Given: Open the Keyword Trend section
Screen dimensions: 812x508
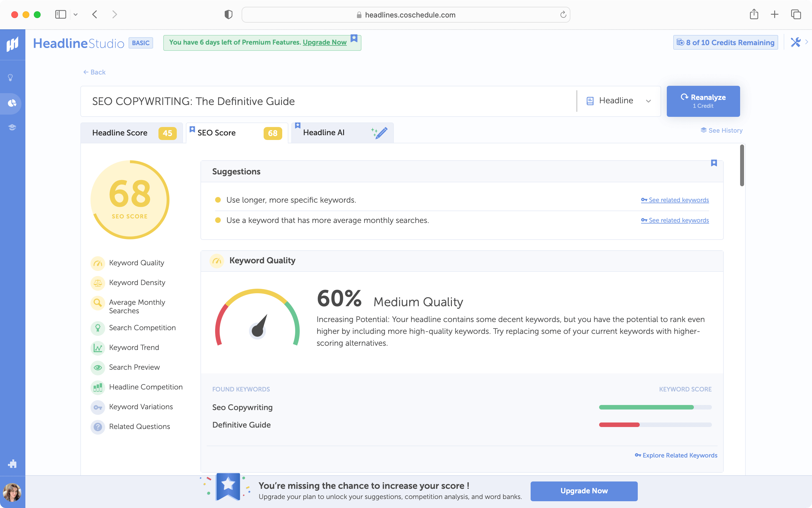Looking at the screenshot, I should coord(125,347).
